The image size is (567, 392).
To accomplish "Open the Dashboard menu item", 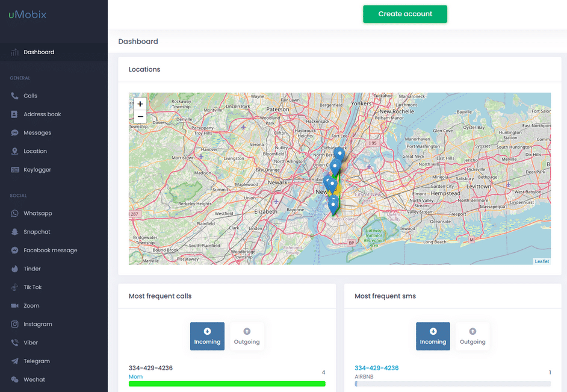I will (54, 52).
